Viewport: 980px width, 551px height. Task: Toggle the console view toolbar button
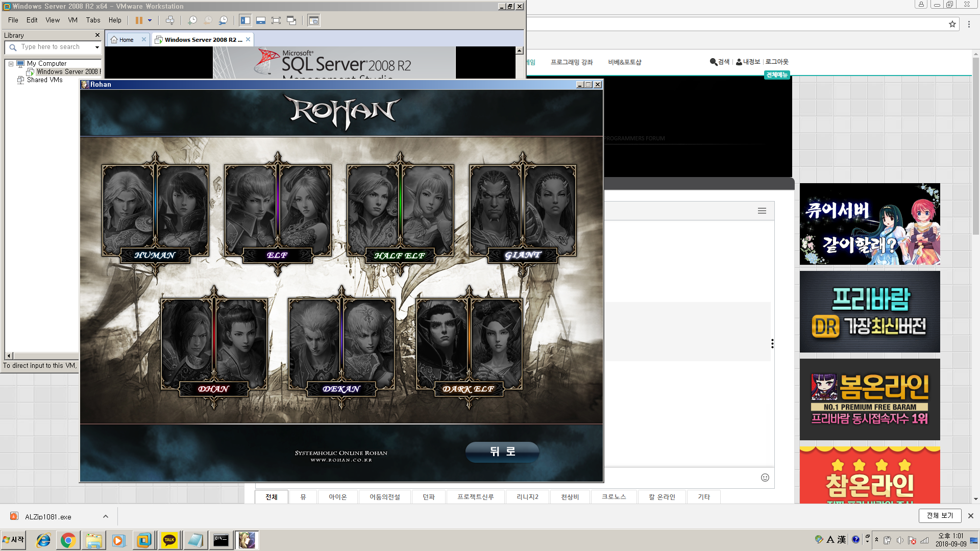click(314, 20)
